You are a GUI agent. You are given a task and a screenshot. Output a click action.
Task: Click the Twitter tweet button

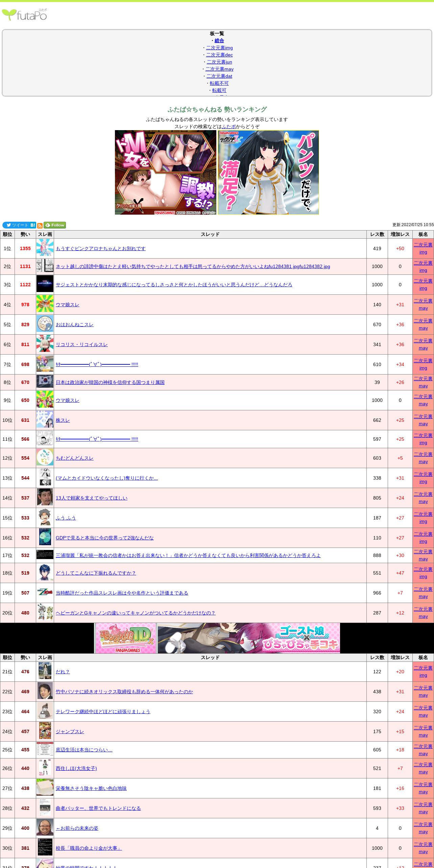pyautogui.click(x=16, y=225)
